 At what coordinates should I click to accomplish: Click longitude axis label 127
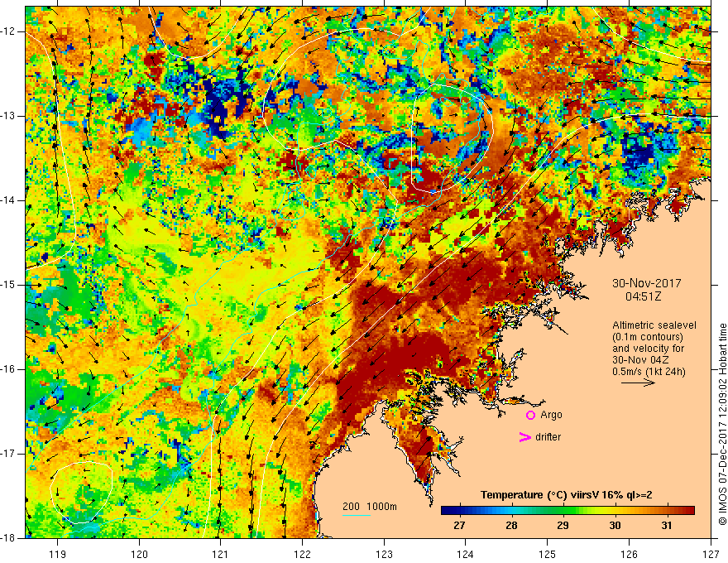[711, 554]
